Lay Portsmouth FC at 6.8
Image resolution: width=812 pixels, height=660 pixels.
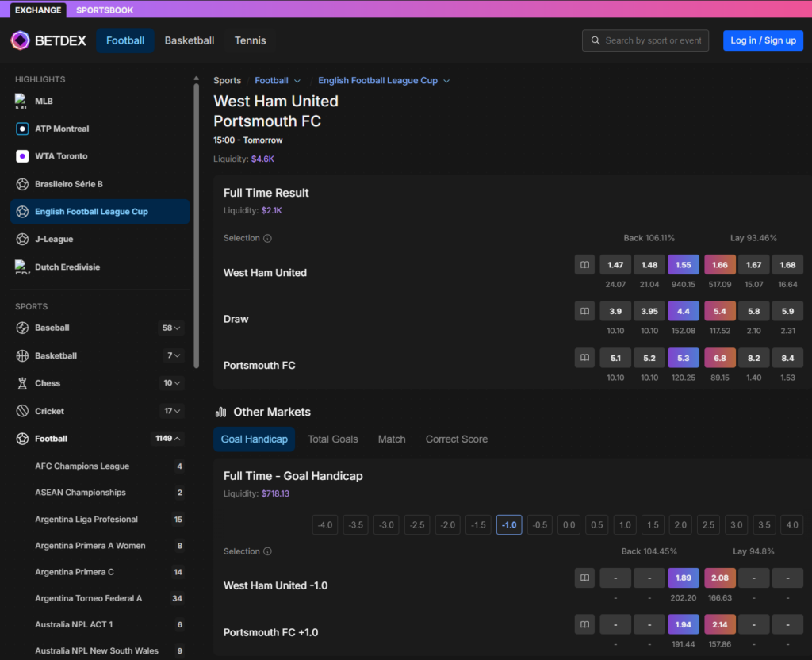tap(720, 358)
